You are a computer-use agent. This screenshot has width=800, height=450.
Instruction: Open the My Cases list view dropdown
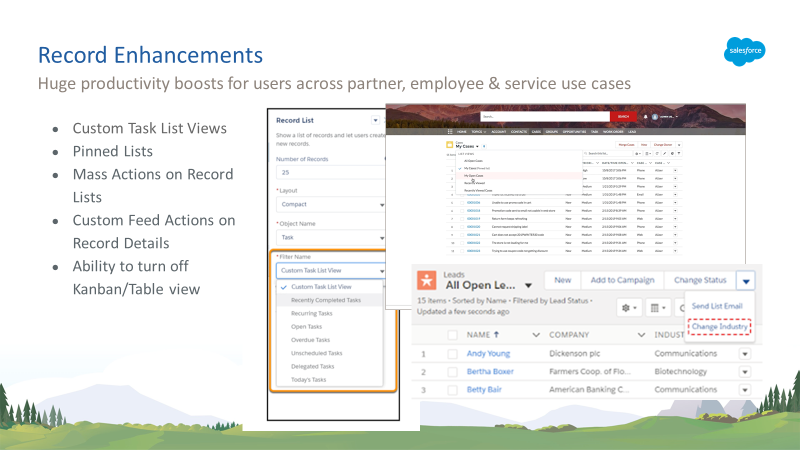(477, 146)
